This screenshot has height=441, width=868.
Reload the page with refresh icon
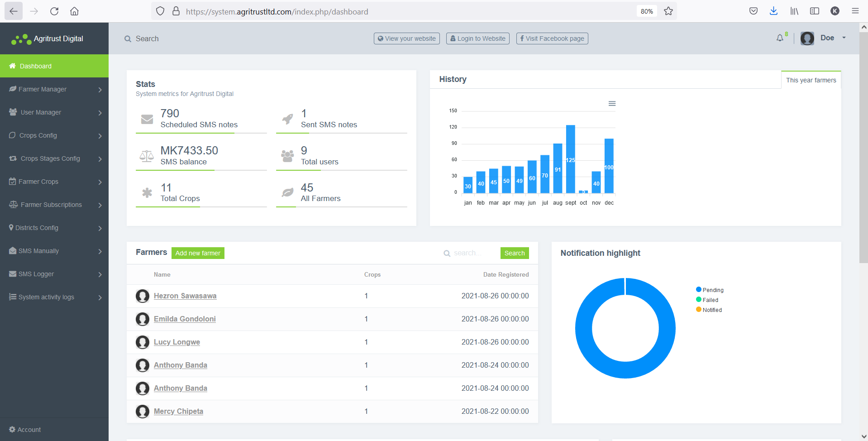54,11
